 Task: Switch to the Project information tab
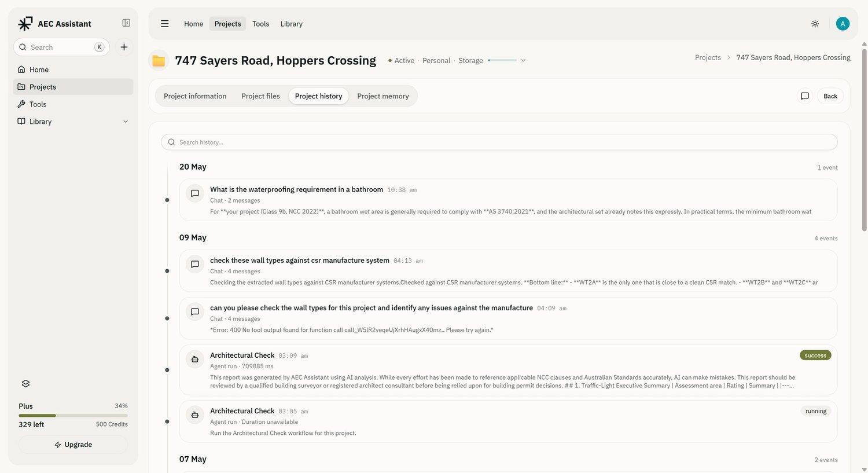pos(195,96)
